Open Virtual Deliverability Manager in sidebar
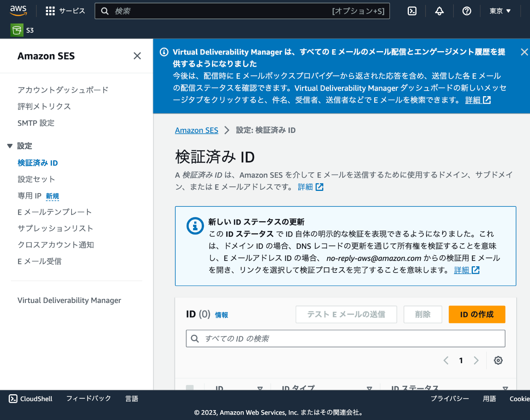 pos(69,300)
